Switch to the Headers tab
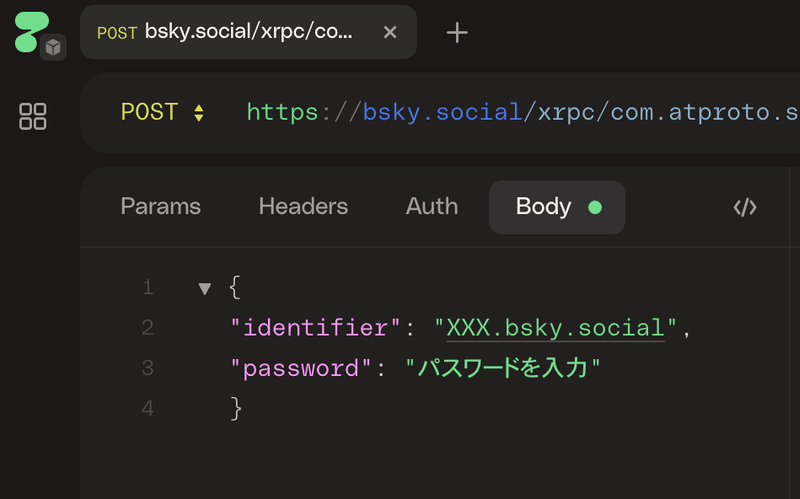 (x=303, y=207)
